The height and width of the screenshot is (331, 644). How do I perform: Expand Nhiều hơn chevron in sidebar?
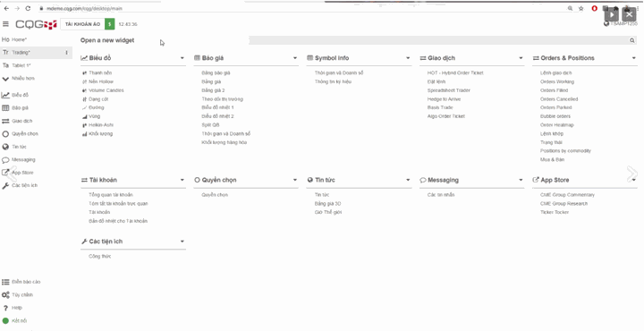[5, 79]
